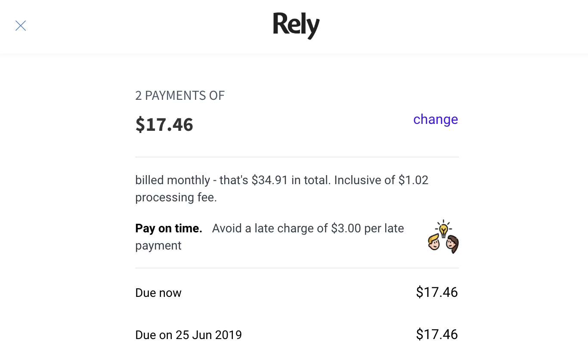Click the $34.91 total figure

(x=269, y=180)
